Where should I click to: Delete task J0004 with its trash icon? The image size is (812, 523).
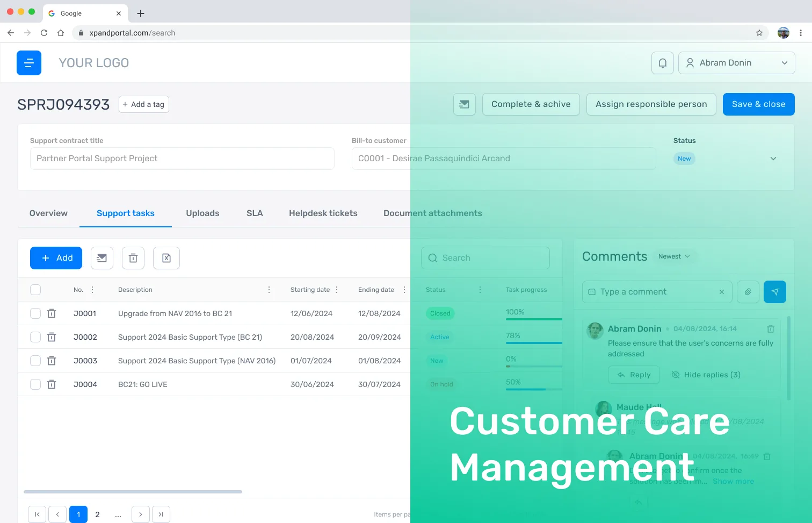pos(52,384)
